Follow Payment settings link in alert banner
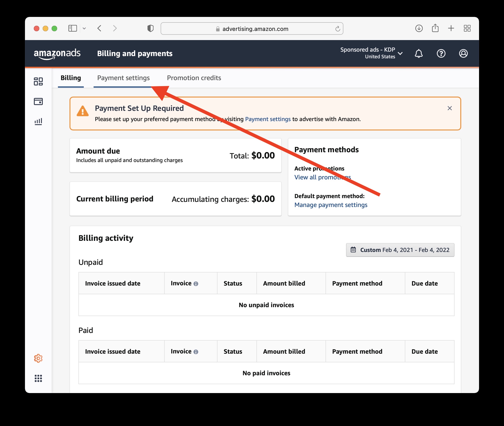The height and width of the screenshot is (426, 504). (x=268, y=119)
